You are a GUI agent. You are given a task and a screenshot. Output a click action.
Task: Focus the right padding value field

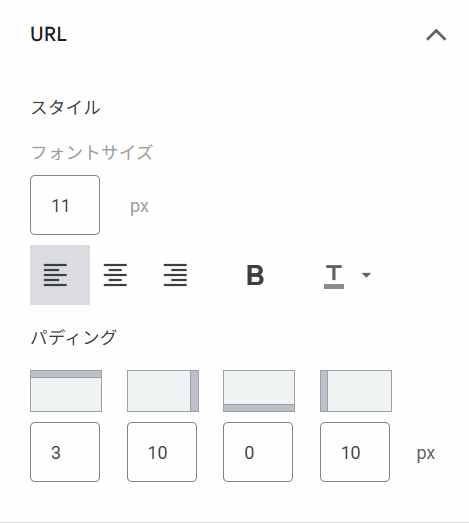[162, 452]
